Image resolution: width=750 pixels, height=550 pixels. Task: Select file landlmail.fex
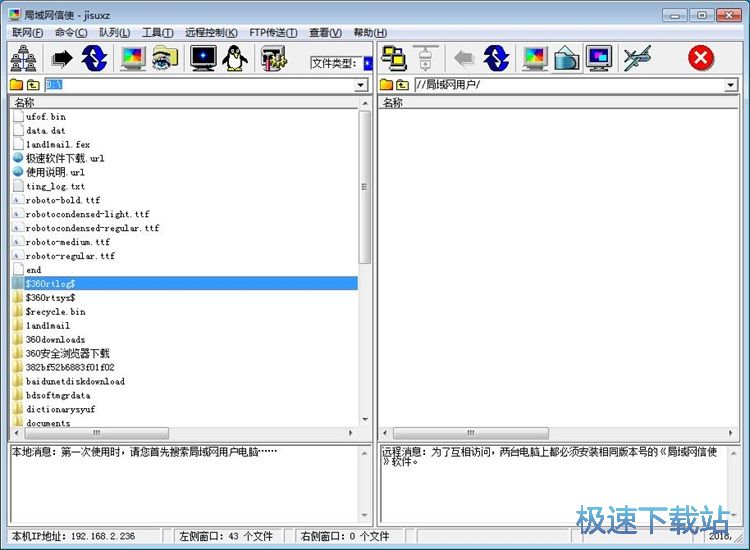[x=58, y=144]
